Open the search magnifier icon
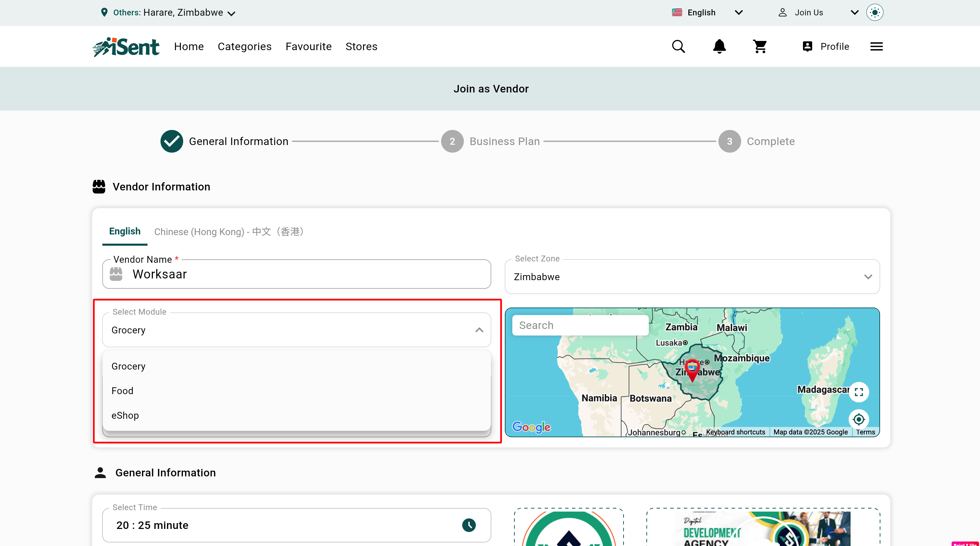 (678, 46)
